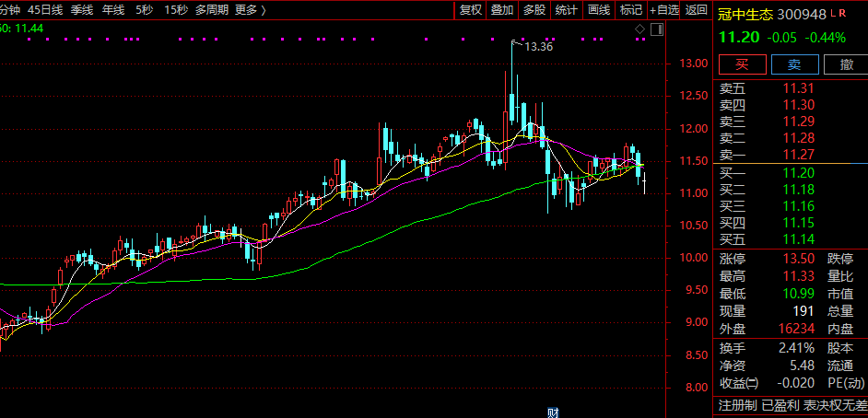Screen dimensions: 868x418
Task: Toggle 复权 price adjustment
Action: 470,10
